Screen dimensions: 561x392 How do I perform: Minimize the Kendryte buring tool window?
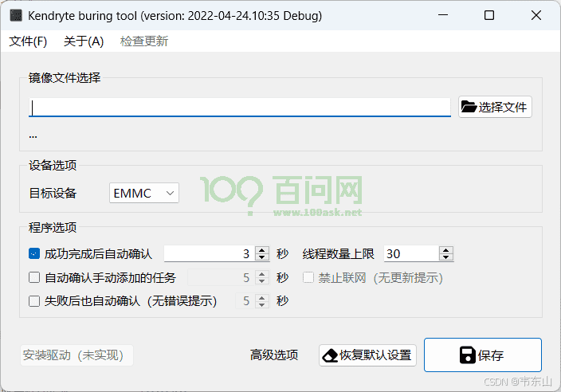443,15
